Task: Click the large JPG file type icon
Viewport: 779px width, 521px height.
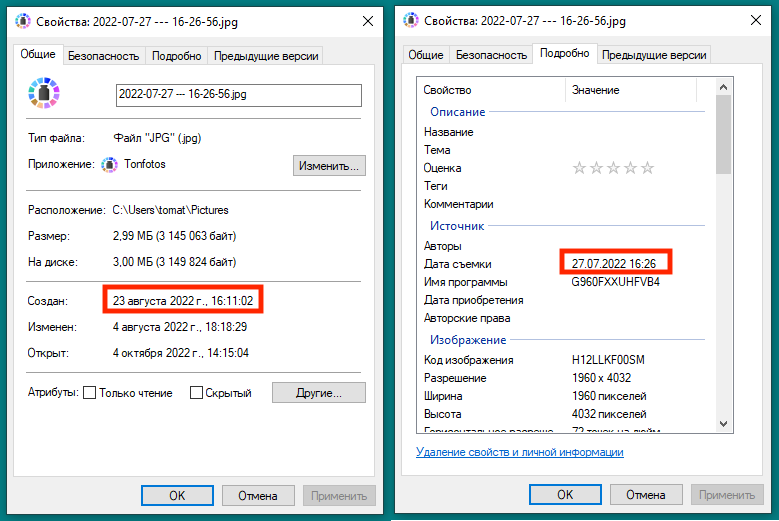Action: pyautogui.click(x=44, y=95)
